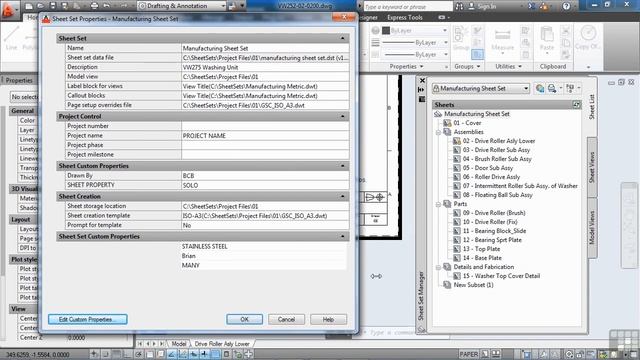The width and height of the screenshot is (640, 360).
Task: Expand the Properties ribbon panel
Action: pos(406,66)
